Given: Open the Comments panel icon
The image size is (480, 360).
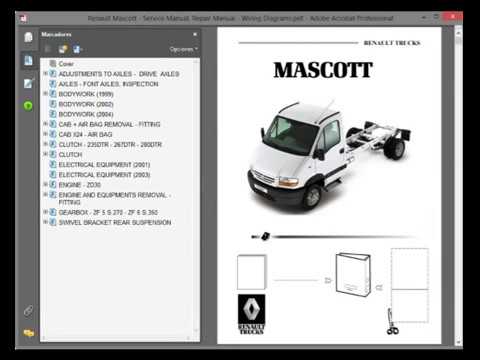Looking at the screenshot, I should (x=29, y=333).
